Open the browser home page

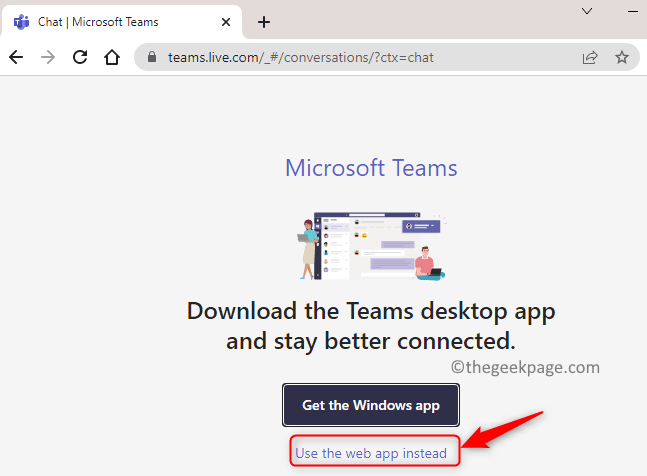(111, 57)
